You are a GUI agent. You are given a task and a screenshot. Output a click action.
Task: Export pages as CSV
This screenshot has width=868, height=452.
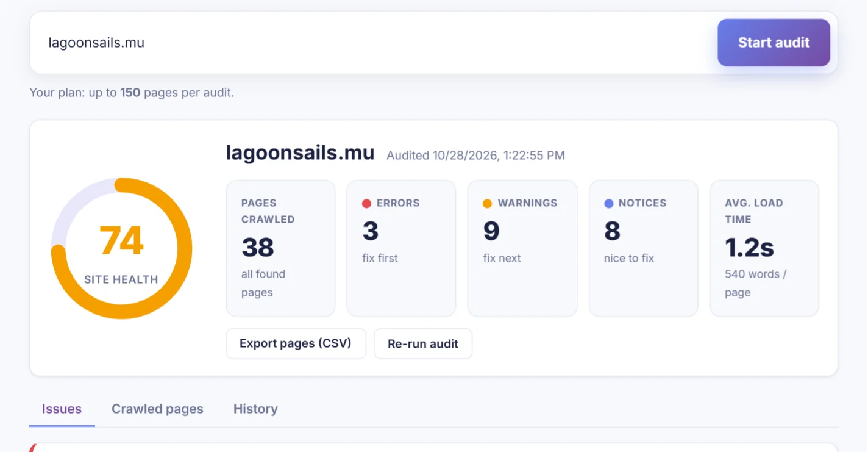(296, 343)
